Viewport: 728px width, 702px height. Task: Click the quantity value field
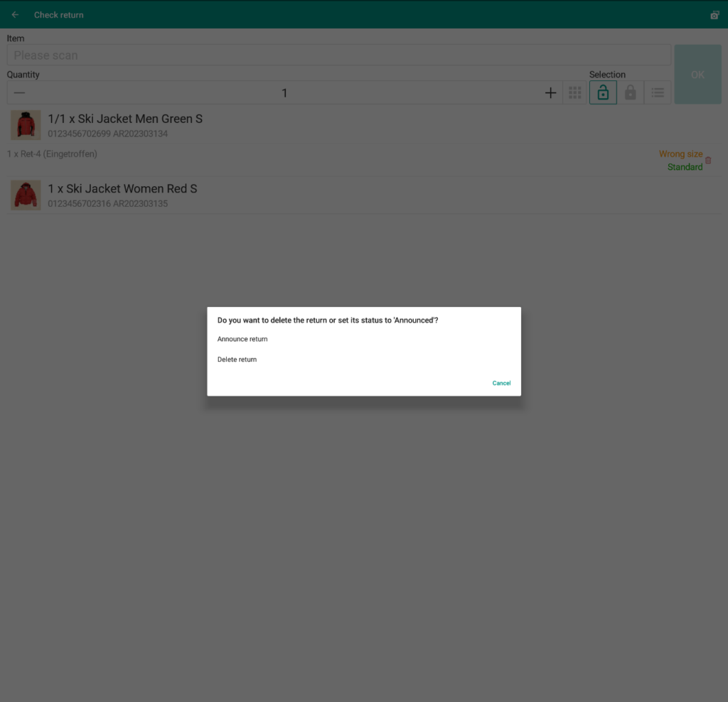click(284, 93)
